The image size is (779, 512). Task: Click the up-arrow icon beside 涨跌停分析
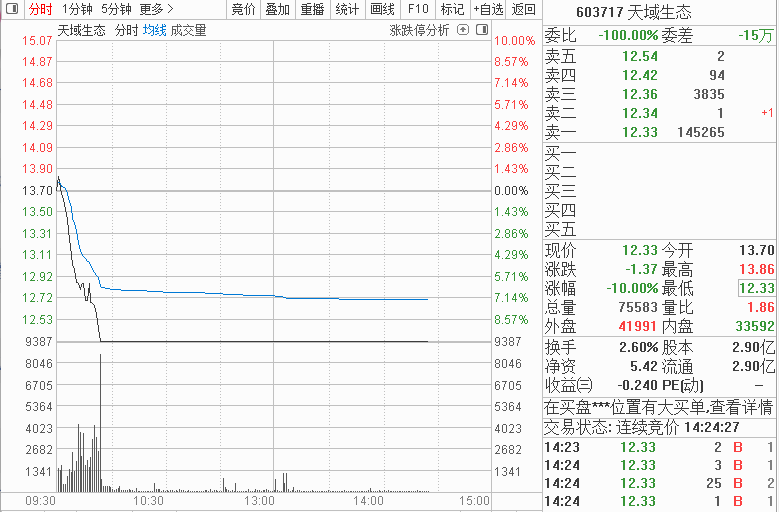pos(462,30)
